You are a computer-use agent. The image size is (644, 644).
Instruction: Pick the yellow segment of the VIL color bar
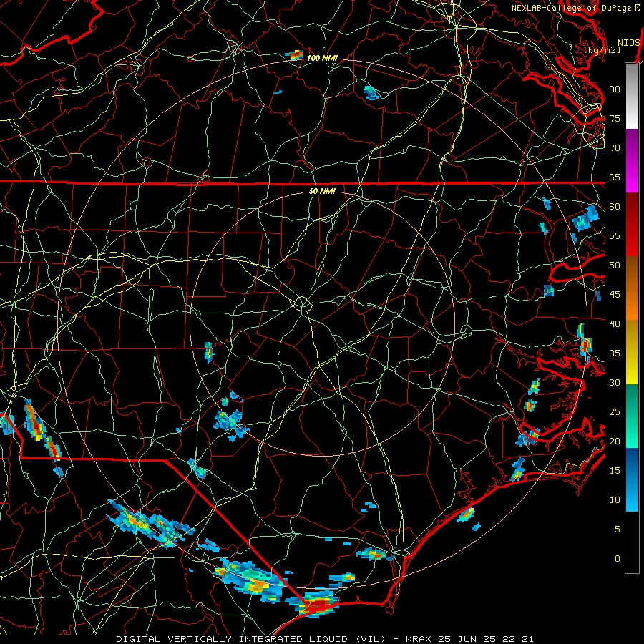(632, 352)
